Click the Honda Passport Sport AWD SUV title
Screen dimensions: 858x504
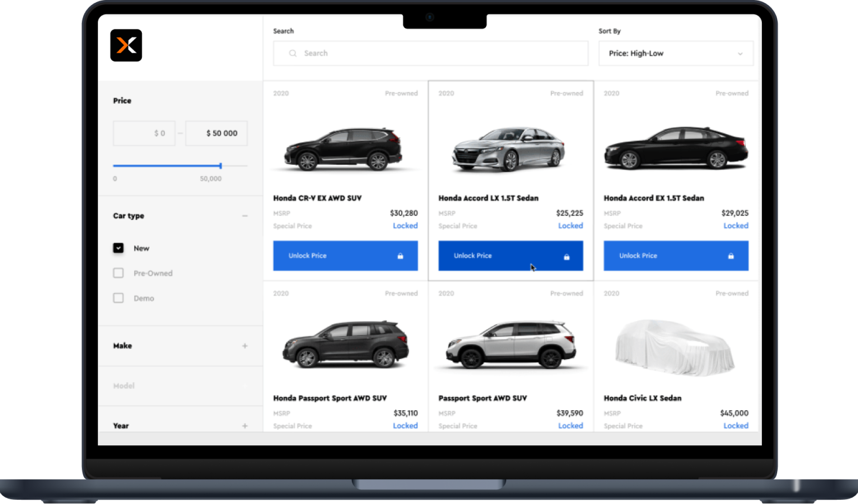pos(330,398)
